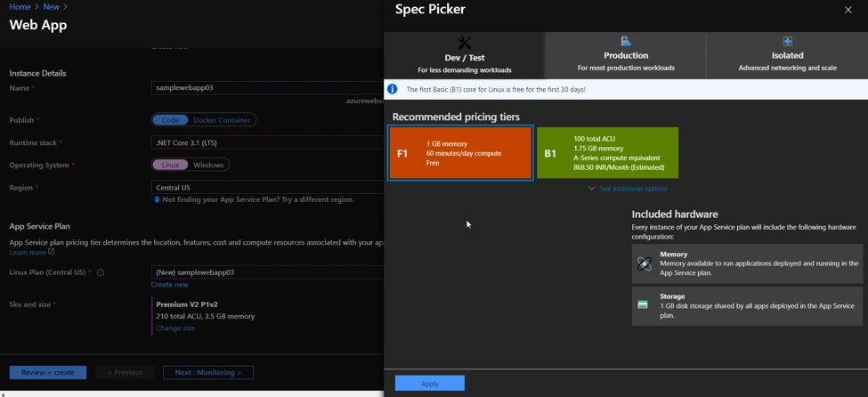Go to Home breadcrumb
The image size is (868, 397).
tap(20, 7)
